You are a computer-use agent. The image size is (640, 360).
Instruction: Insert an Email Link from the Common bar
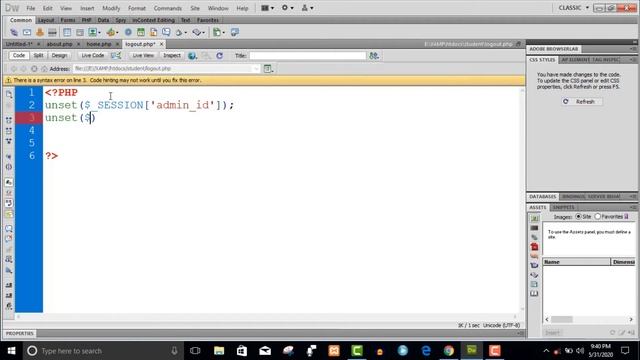[27, 32]
